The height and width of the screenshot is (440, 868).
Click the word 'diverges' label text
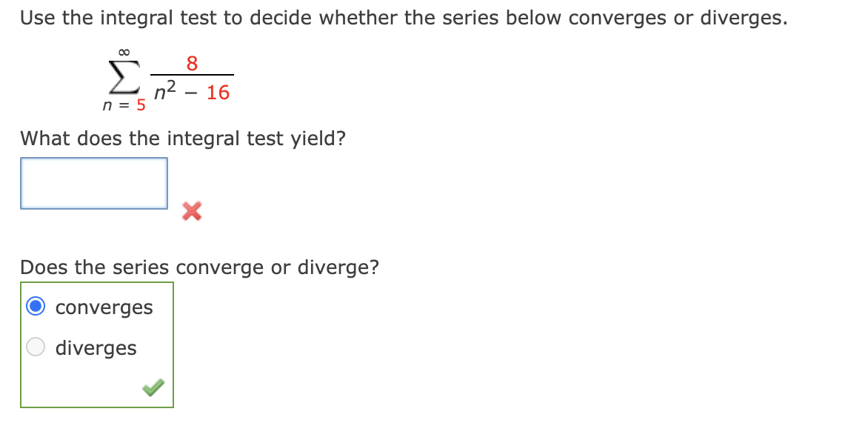(96, 347)
